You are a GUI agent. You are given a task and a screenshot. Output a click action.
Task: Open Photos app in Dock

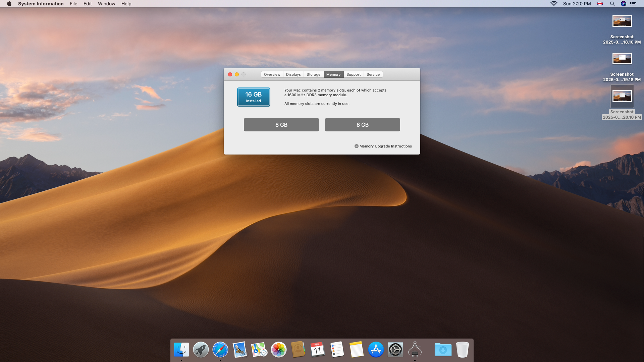coord(279,350)
